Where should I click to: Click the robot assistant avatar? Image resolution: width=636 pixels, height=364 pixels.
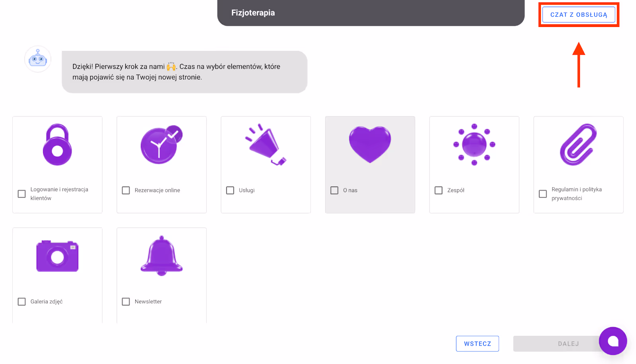coord(38,59)
